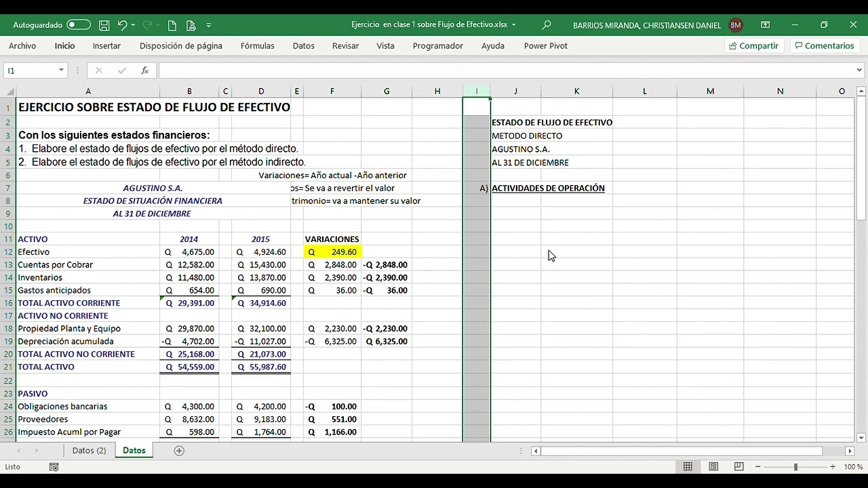Click the Insert Function fx icon
The image size is (868, 488).
[x=144, y=70]
